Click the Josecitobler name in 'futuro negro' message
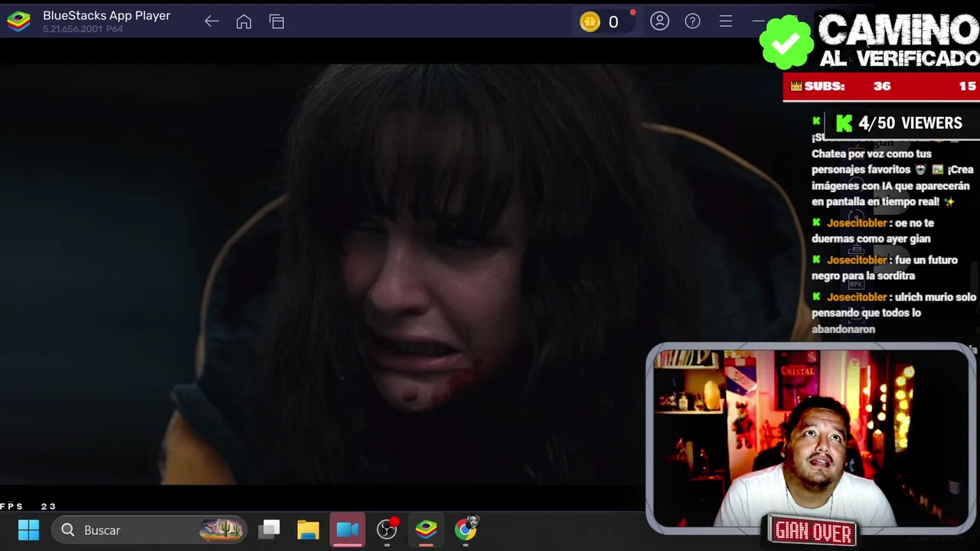The width and height of the screenshot is (980, 551). click(857, 259)
